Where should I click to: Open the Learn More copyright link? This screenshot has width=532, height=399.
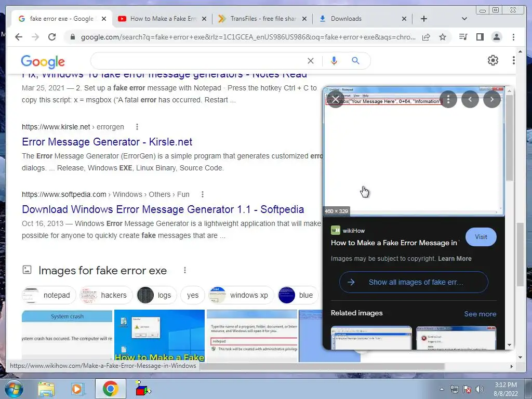point(455,259)
